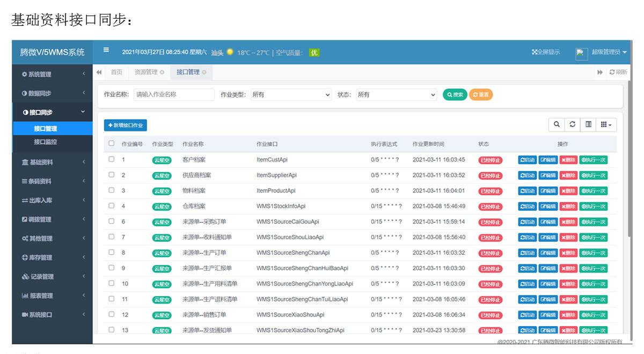This screenshot has width=644, height=354.
Task: Click the right double-arrow tab scroll icon
Action: pyautogui.click(x=600, y=72)
